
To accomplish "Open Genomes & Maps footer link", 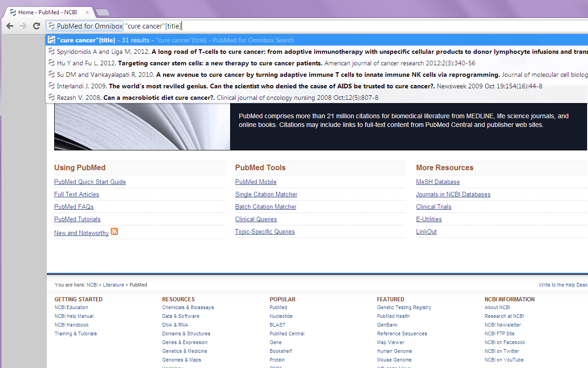I will coord(181,360).
